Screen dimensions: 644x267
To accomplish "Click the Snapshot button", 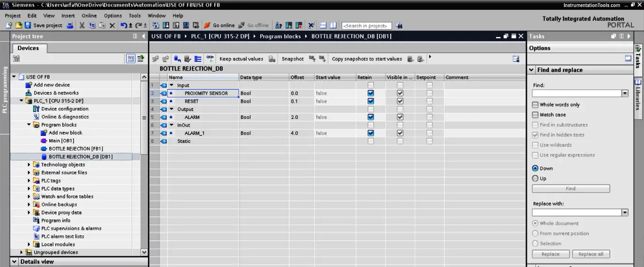I will pyautogui.click(x=293, y=59).
